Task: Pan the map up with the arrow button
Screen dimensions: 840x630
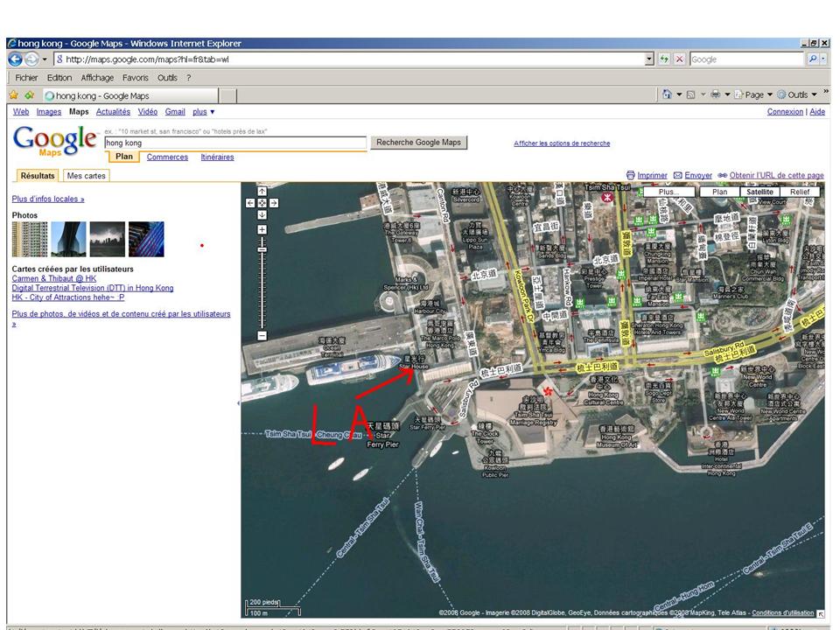Action: [262, 191]
